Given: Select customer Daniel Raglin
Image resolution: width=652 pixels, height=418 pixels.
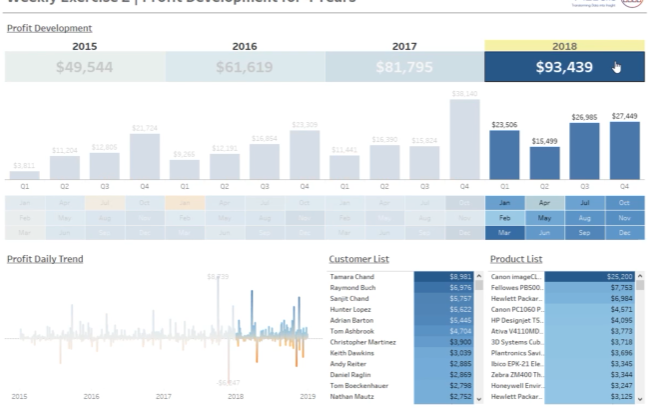Looking at the screenshot, I should (x=401, y=375).
